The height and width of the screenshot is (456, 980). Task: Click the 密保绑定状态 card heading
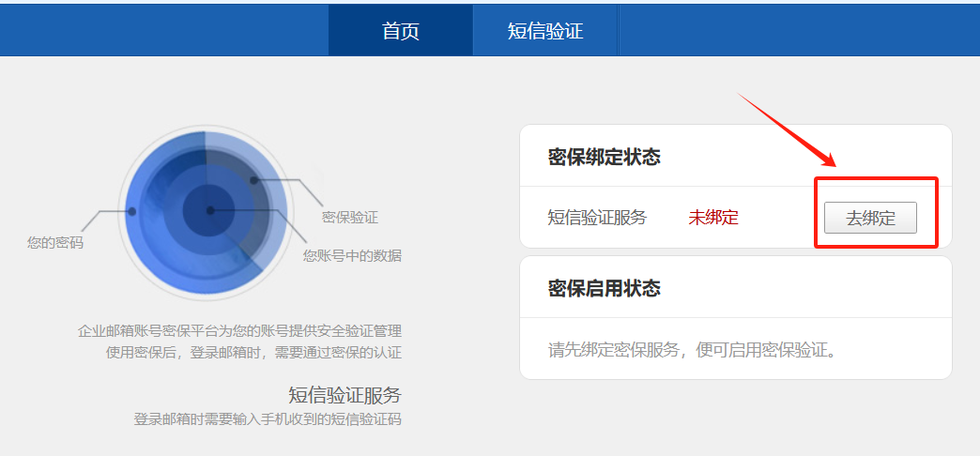pos(605,157)
